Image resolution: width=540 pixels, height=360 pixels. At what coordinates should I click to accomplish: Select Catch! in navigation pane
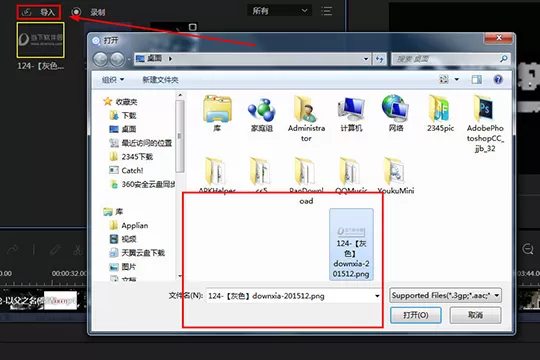click(x=126, y=171)
